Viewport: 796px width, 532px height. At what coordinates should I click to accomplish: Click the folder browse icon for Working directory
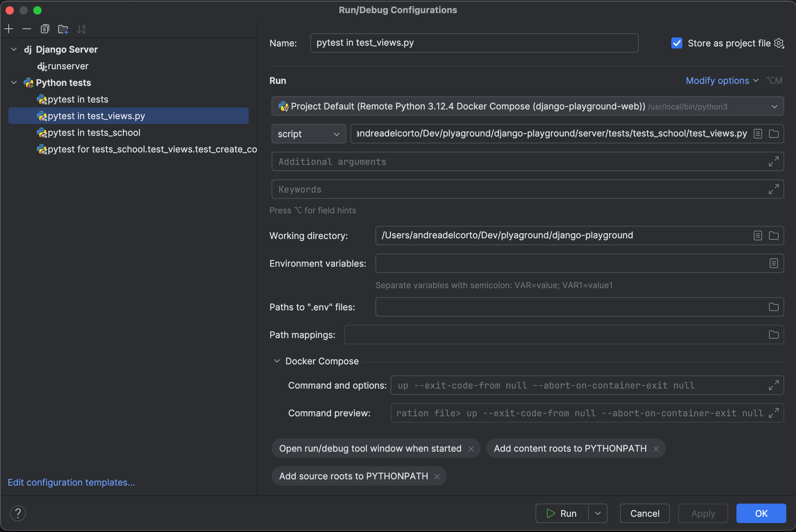pyautogui.click(x=773, y=236)
